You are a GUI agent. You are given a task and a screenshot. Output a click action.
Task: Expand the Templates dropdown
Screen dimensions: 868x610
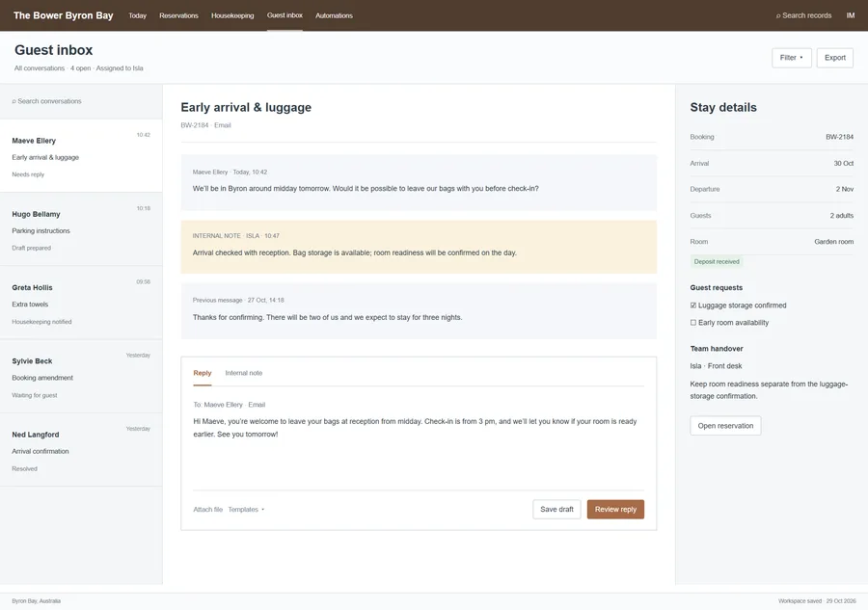point(246,510)
